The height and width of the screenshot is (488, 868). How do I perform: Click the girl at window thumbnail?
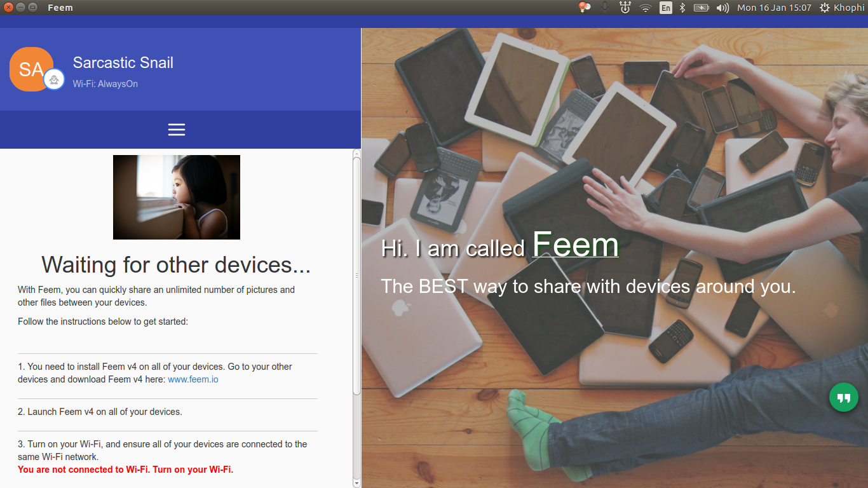click(177, 197)
